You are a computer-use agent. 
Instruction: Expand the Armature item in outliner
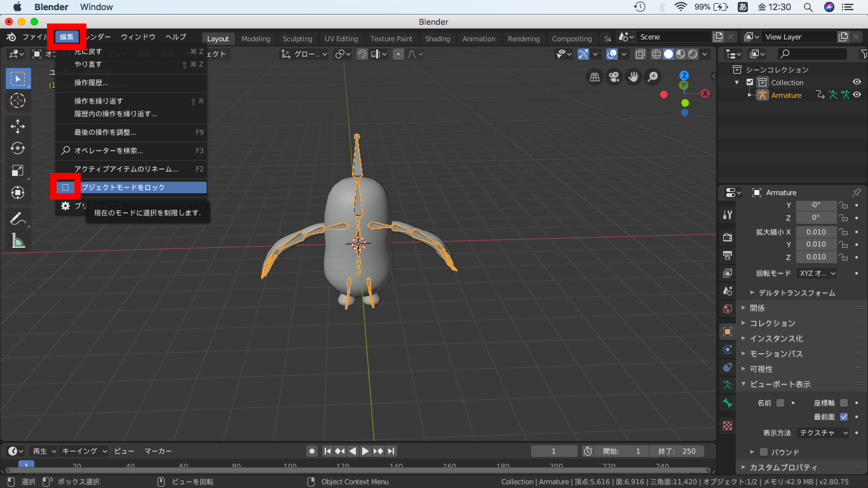coord(750,95)
